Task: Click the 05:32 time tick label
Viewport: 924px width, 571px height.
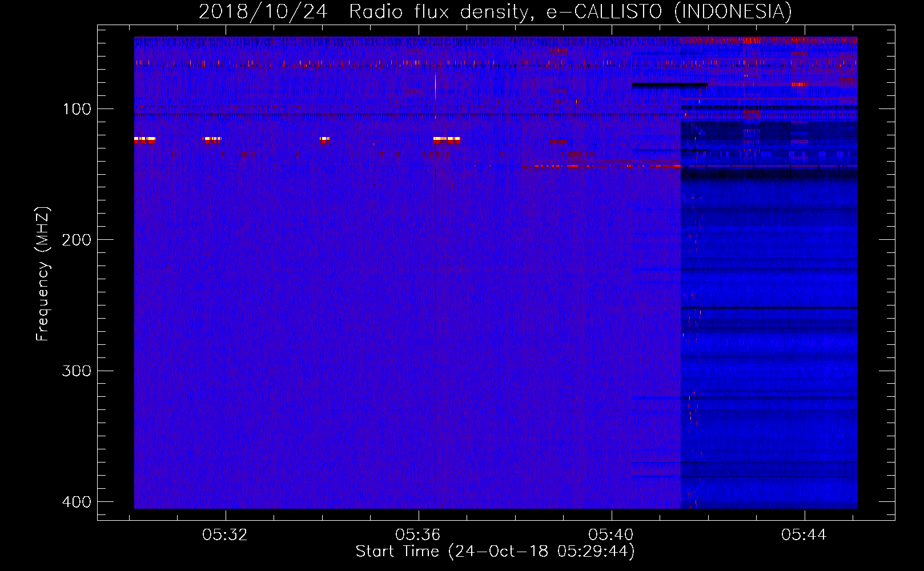Action: coord(225,535)
